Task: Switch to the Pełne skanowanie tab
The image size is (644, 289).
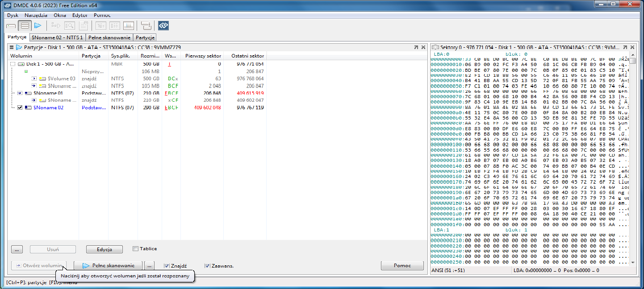Action: click(109, 37)
